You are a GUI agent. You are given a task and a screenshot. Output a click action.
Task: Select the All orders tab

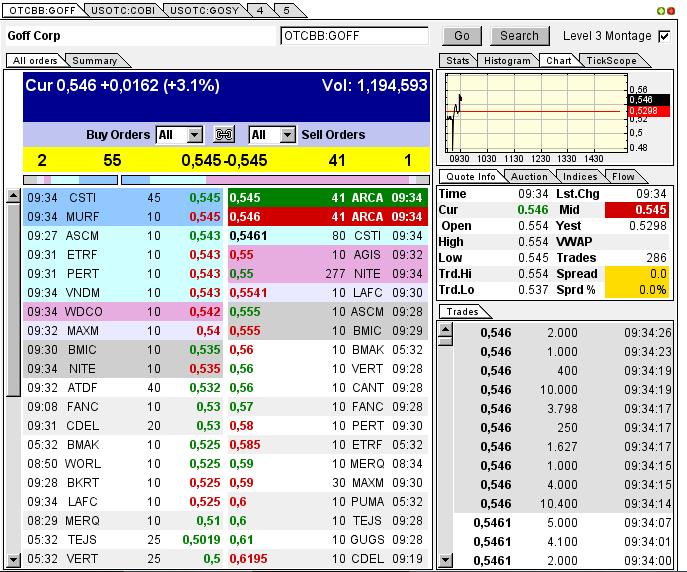(x=35, y=60)
